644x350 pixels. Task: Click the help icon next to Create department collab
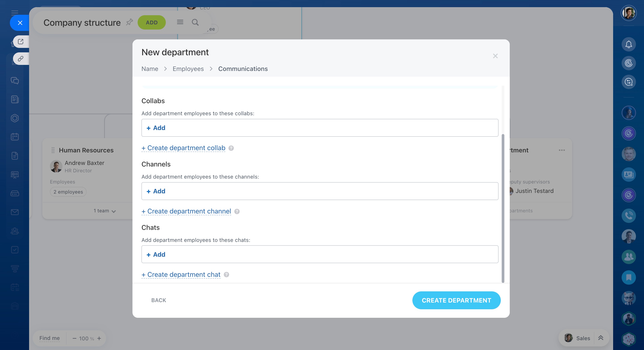(x=231, y=148)
